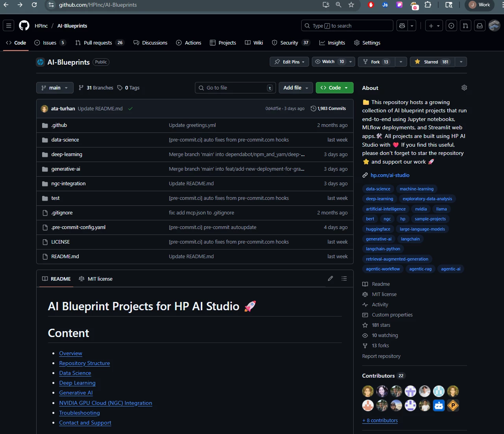Click the install app icon in address bar
Screen dimensions: 504x434
tap(326, 5)
